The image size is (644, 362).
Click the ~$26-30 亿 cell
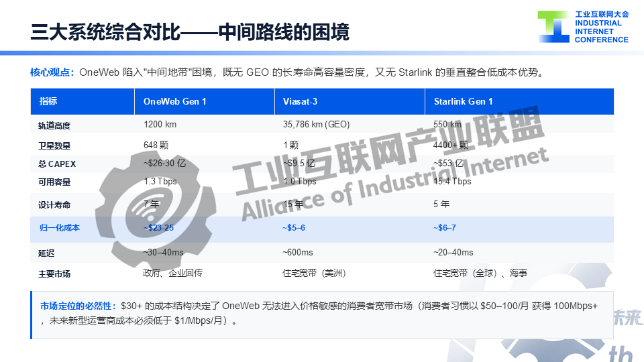coord(164,163)
